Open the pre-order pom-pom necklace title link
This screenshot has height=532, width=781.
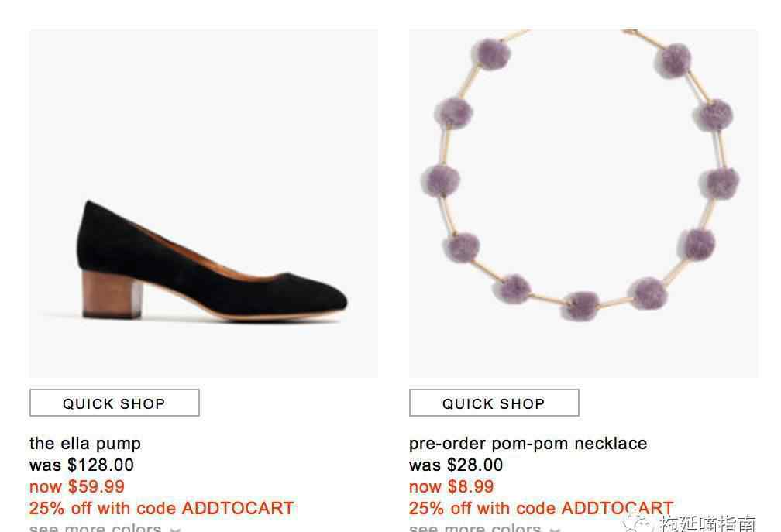528,443
